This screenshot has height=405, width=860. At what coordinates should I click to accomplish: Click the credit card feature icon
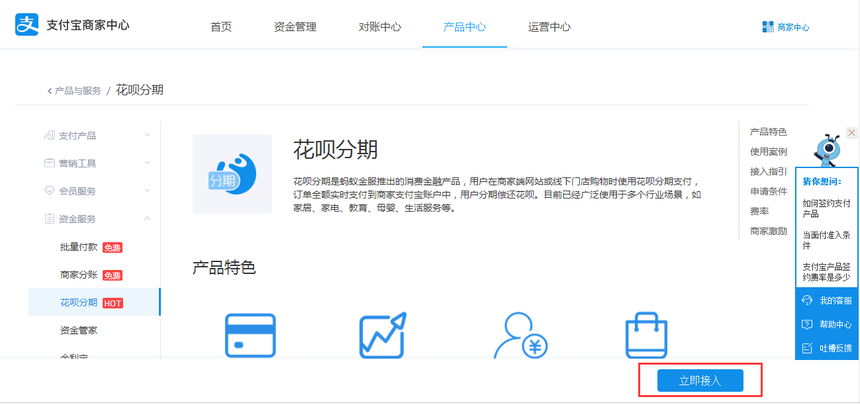250,335
